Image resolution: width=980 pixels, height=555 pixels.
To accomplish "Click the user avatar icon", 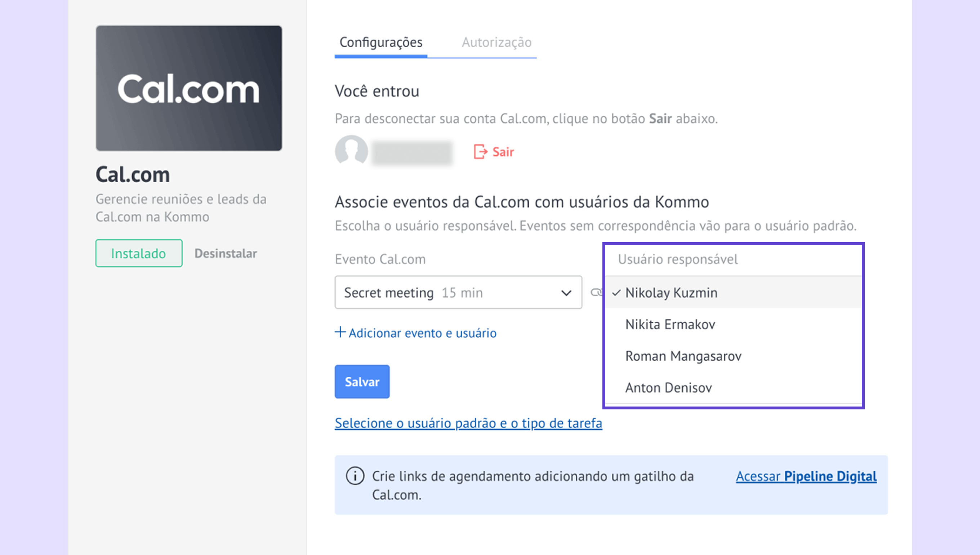I will pos(351,151).
